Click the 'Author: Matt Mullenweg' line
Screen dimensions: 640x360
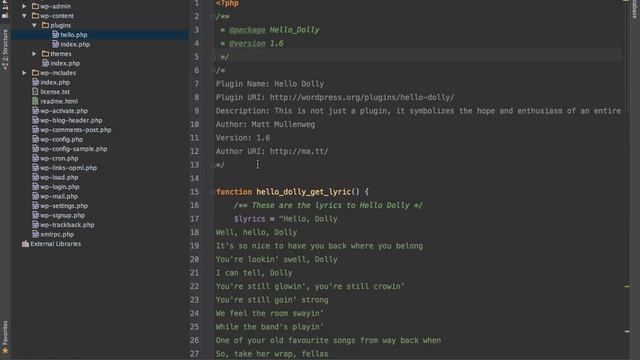[x=265, y=124]
